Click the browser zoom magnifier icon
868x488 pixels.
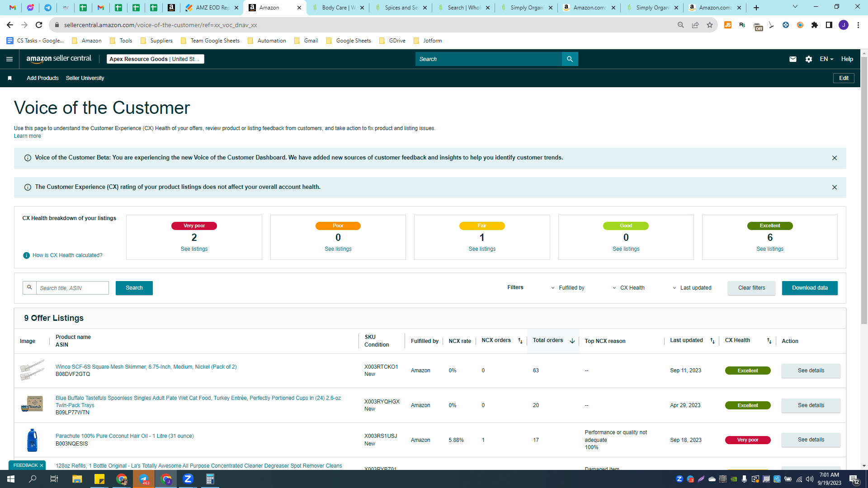point(681,25)
